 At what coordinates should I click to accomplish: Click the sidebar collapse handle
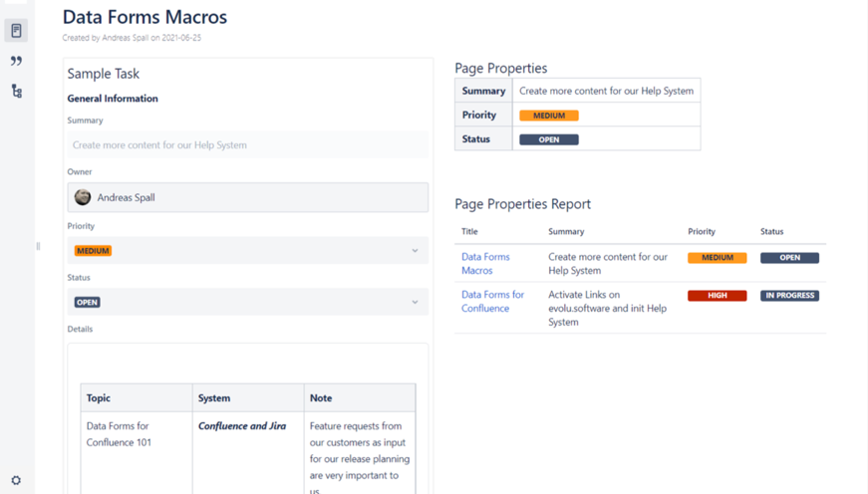[38, 246]
